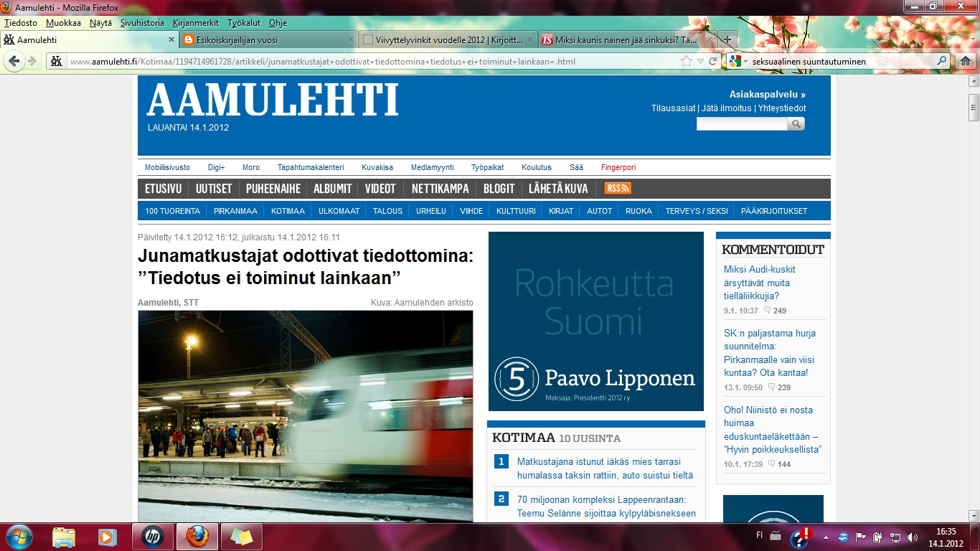Click the browser Back arrow button
The height and width of the screenshot is (551, 980).
pyautogui.click(x=14, y=61)
